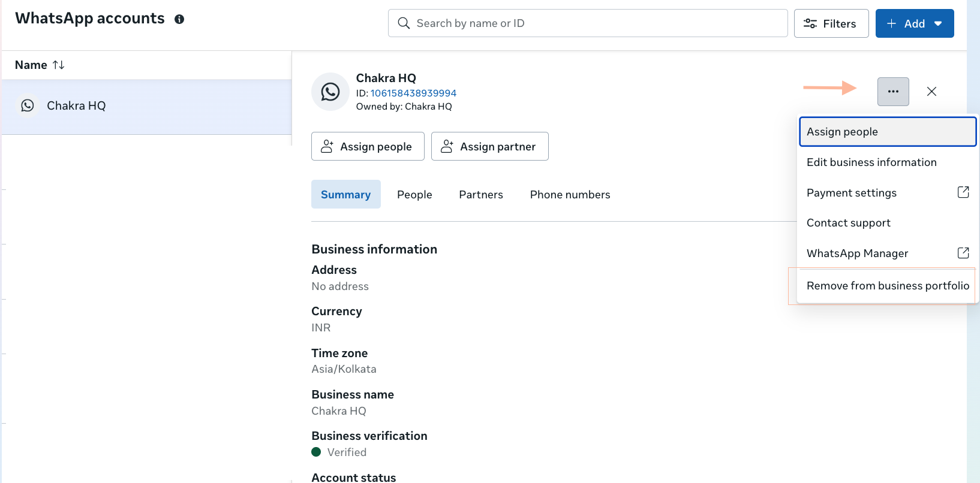This screenshot has height=483, width=980.
Task: Open the three-dots more options button
Action: pos(893,92)
